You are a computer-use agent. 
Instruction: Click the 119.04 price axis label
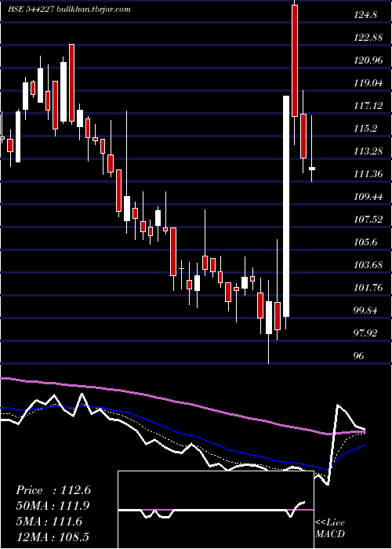(368, 83)
